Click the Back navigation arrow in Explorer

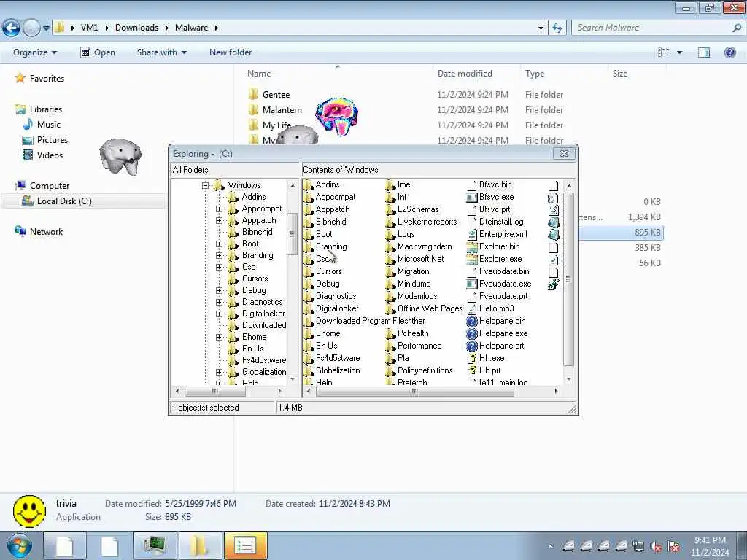tap(11, 28)
